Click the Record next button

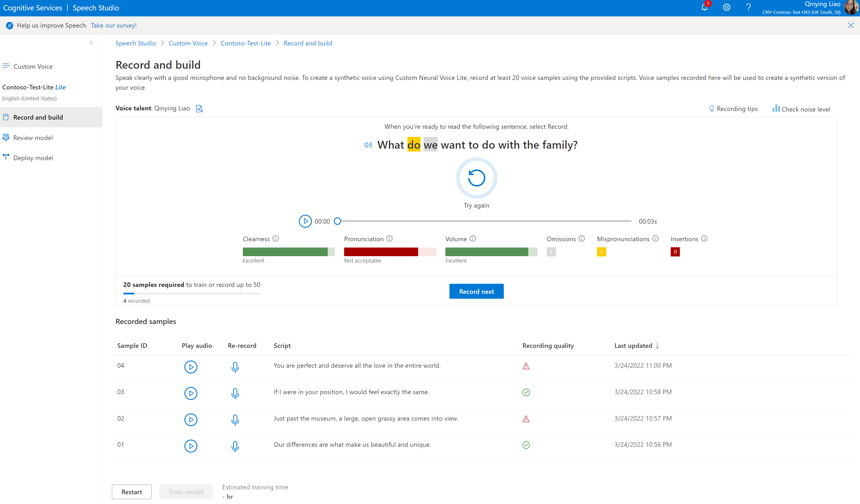[x=476, y=291]
